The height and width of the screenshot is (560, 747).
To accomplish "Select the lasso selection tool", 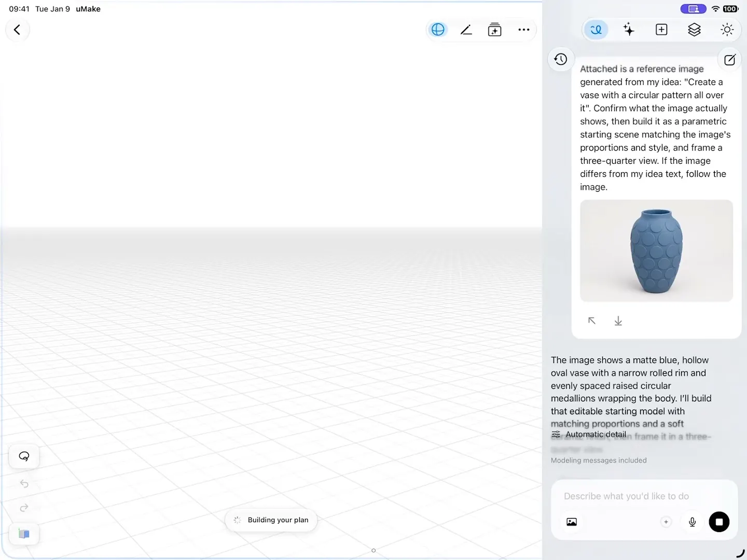I will tap(24, 456).
